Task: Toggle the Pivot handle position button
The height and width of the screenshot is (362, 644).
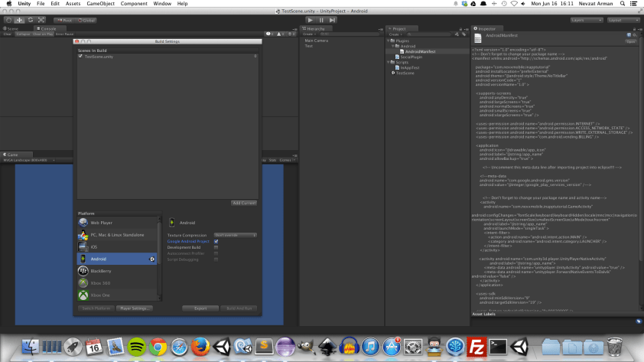Action: coord(64,20)
